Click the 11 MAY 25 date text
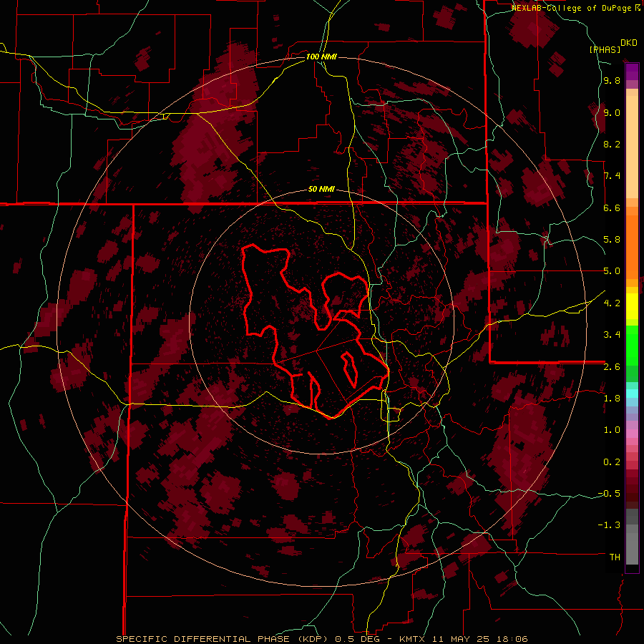Screen dimensions: 644x644 click(x=462, y=639)
